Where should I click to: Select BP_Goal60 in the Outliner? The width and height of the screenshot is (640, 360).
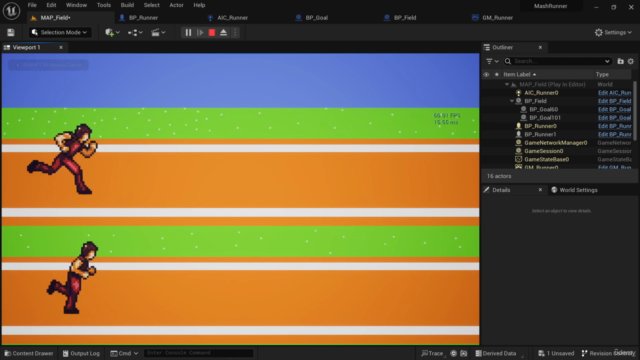coord(543,109)
